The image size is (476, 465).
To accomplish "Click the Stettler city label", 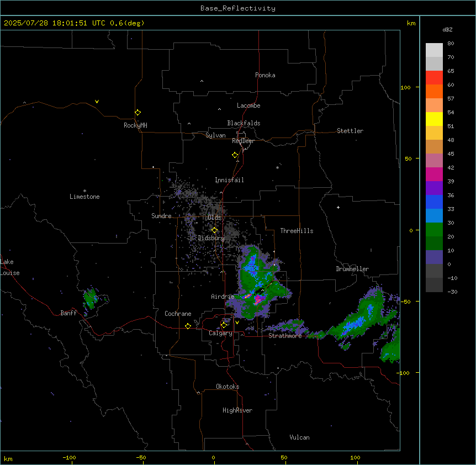I will coord(350,131).
